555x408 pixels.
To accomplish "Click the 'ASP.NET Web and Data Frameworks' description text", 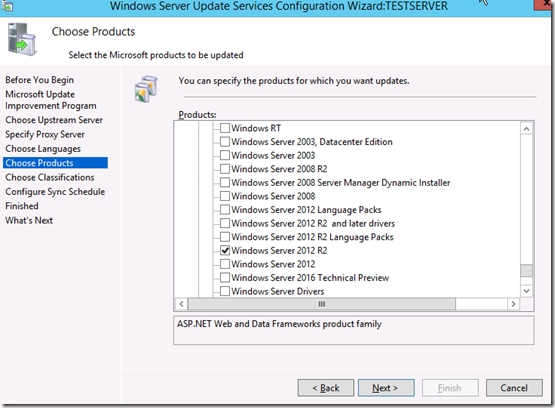I will (x=279, y=324).
